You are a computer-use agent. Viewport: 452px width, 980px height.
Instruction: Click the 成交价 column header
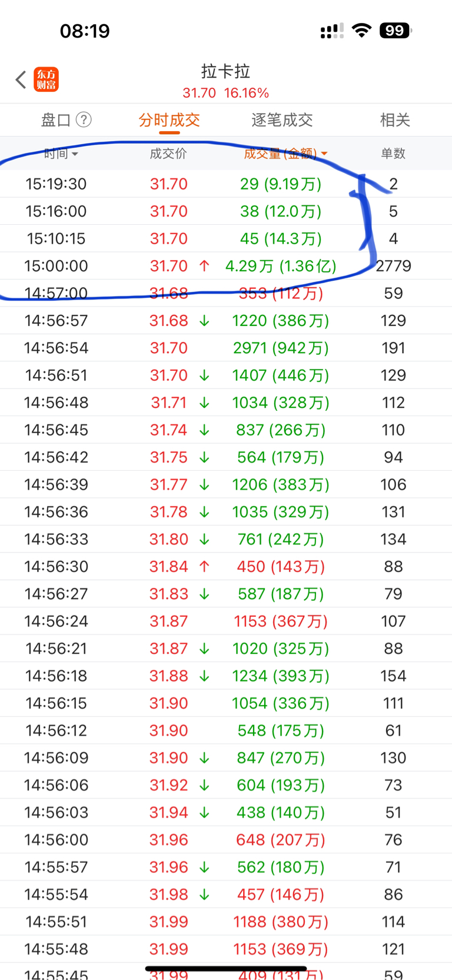[x=168, y=154]
